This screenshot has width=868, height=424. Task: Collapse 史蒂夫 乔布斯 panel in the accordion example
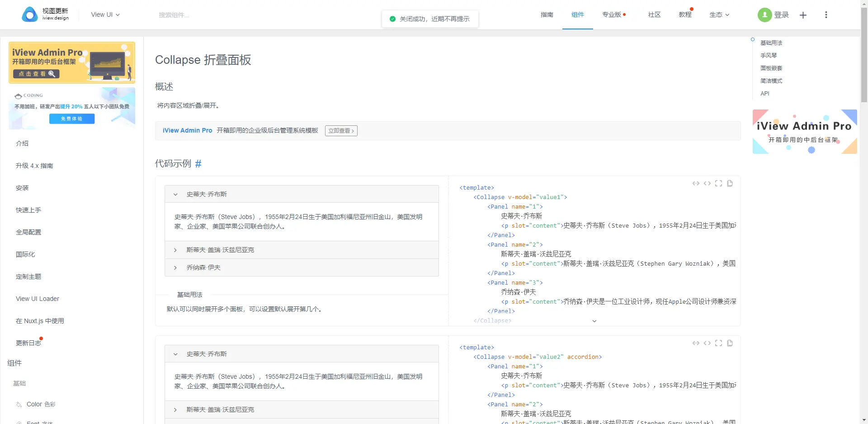point(302,354)
